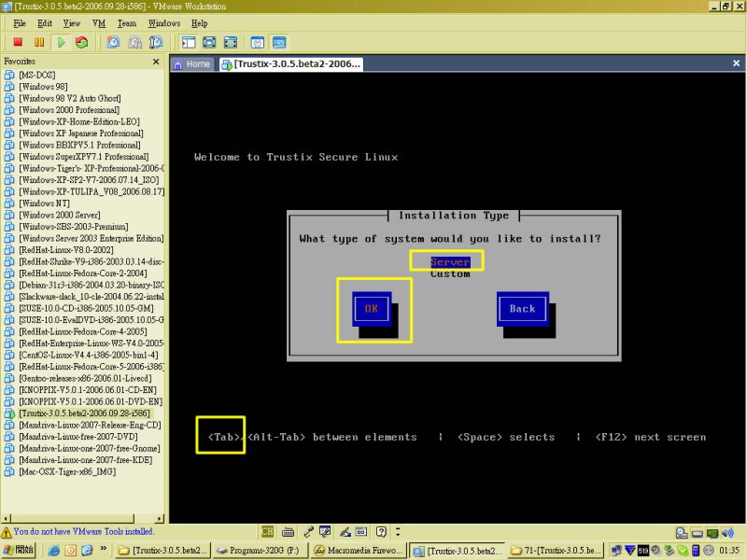Select [Windows 2000 Server] favorite
The height and width of the screenshot is (560, 747).
click(60, 215)
